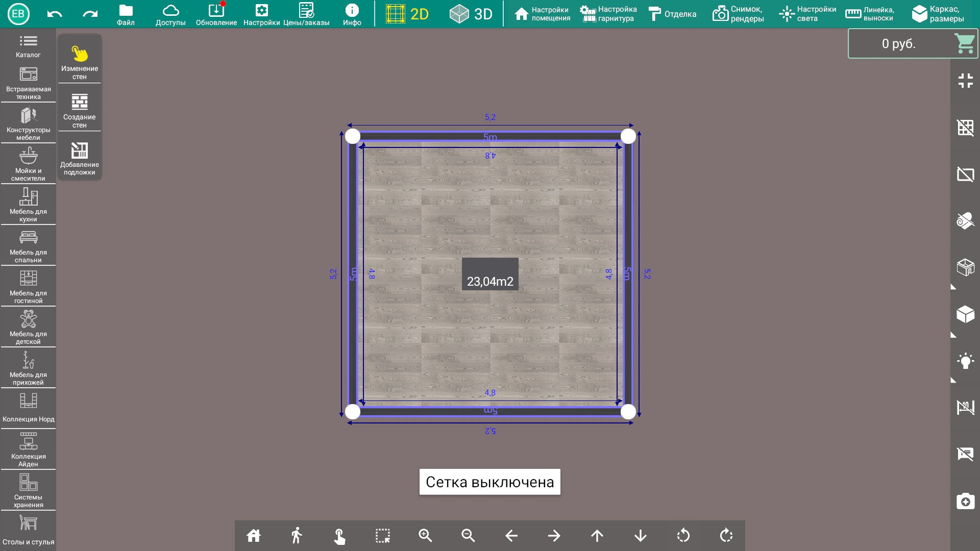
Task: Toggle the light bulb
Action: 965,361
